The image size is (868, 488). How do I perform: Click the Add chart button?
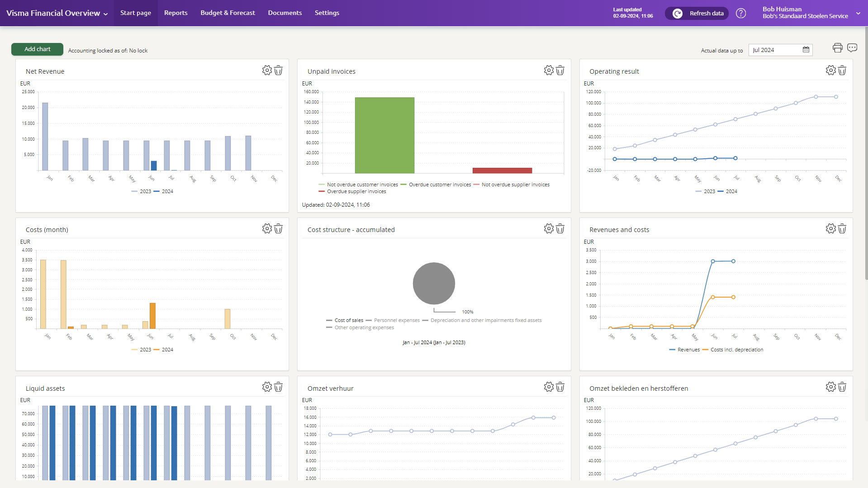point(37,49)
